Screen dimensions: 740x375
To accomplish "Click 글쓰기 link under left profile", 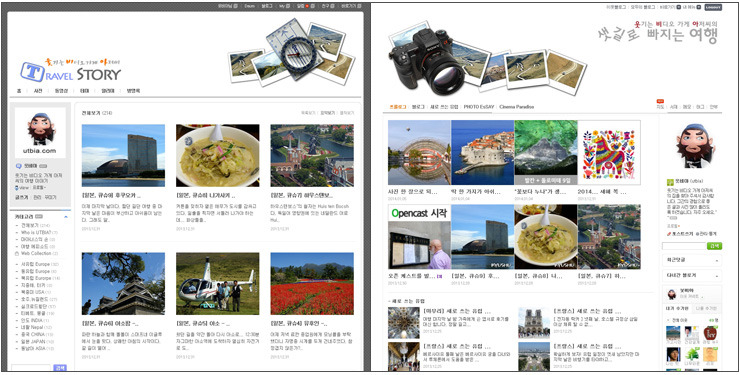I will [x=21, y=197].
